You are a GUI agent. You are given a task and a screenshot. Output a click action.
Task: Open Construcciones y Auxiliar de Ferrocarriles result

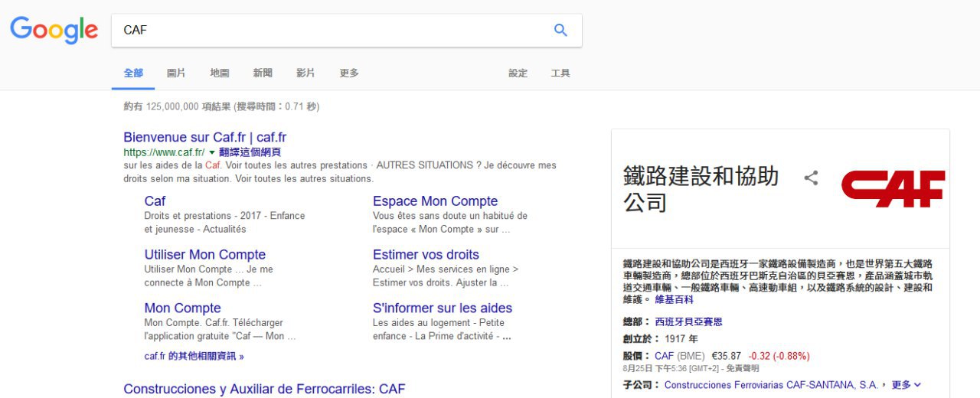[264, 389]
